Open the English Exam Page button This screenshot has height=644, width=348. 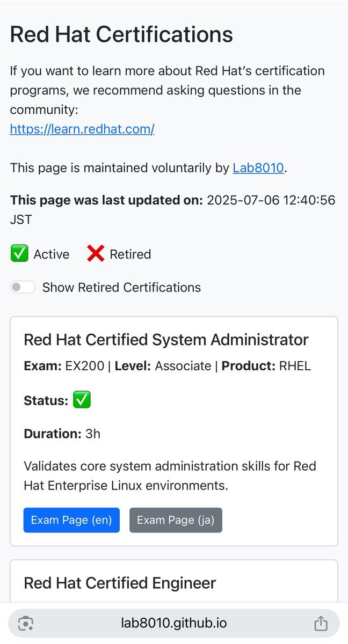click(x=71, y=520)
